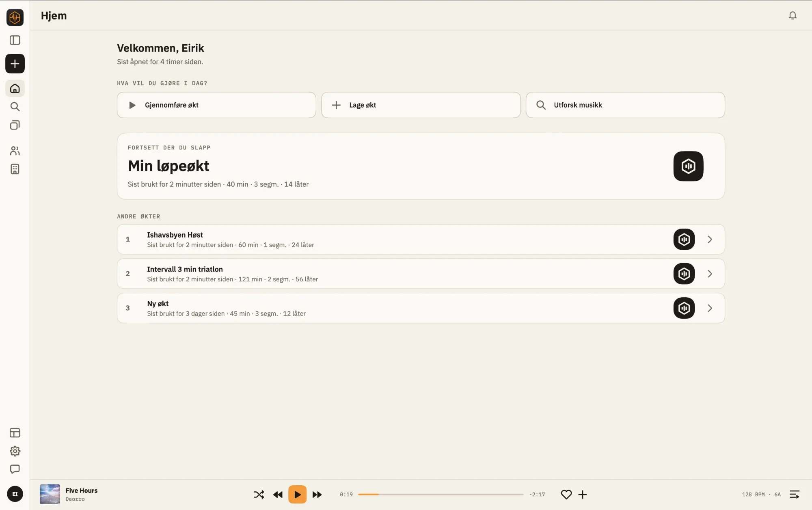The height and width of the screenshot is (510, 812).
Task: Click the Five Hours album thumbnail
Action: [50, 494]
